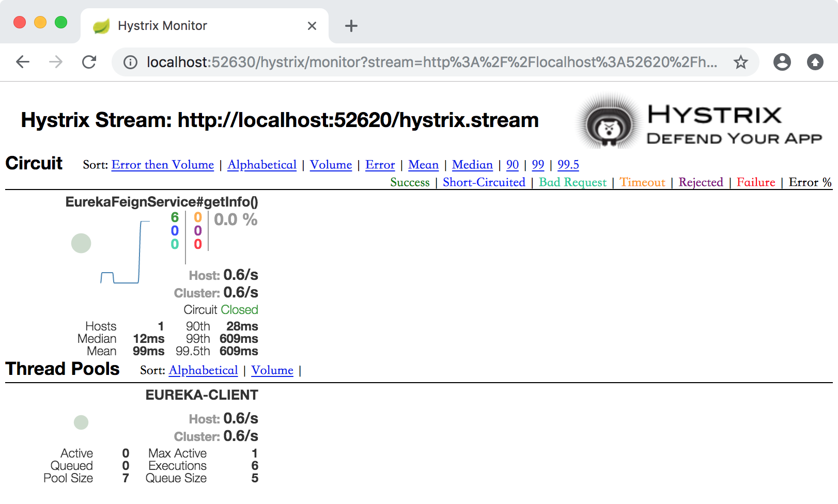Click the Queue Size value 5
The image size is (838, 504).
(255, 478)
